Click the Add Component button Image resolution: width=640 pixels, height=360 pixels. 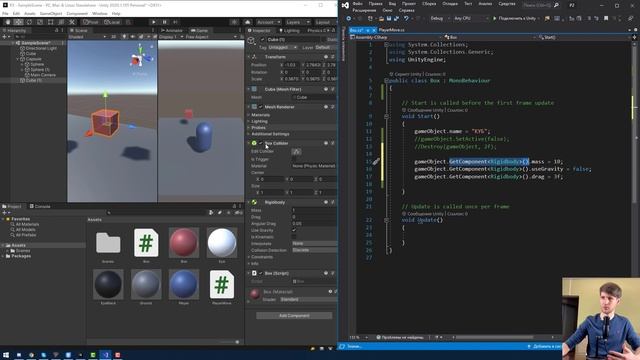click(x=294, y=316)
